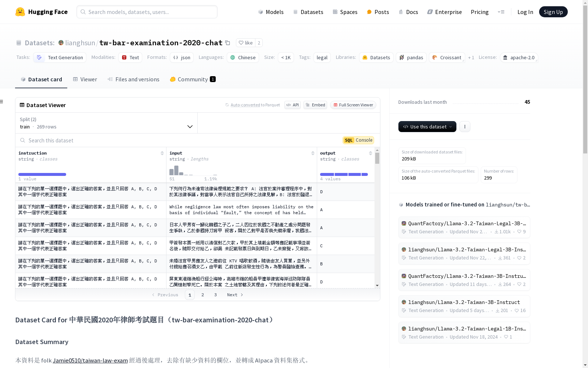Image resolution: width=588 pixels, height=368 pixels.
Task: Click the Hugging Face logo icon
Action: pos(20,12)
